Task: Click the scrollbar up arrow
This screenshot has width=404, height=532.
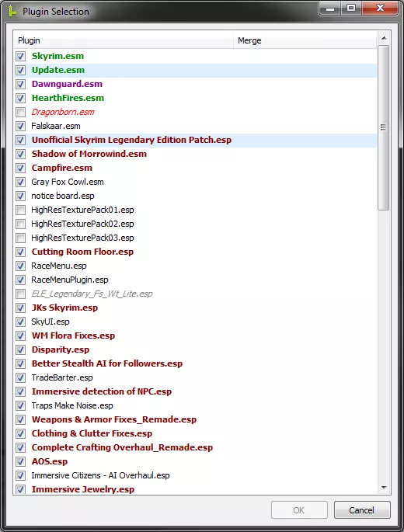Action: coord(384,38)
